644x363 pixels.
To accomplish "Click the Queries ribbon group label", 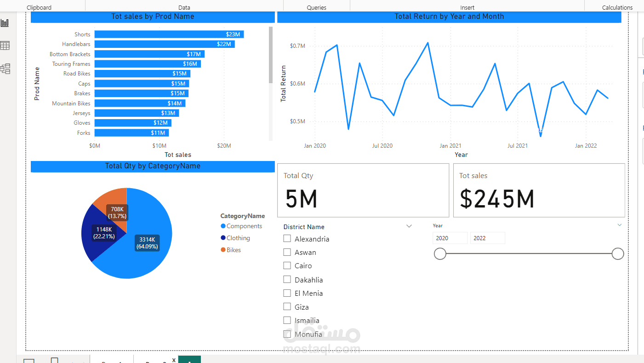I will (x=317, y=7).
